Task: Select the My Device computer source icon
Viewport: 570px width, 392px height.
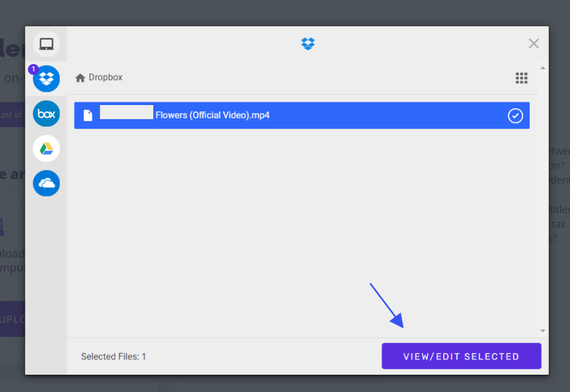Action: click(x=46, y=44)
